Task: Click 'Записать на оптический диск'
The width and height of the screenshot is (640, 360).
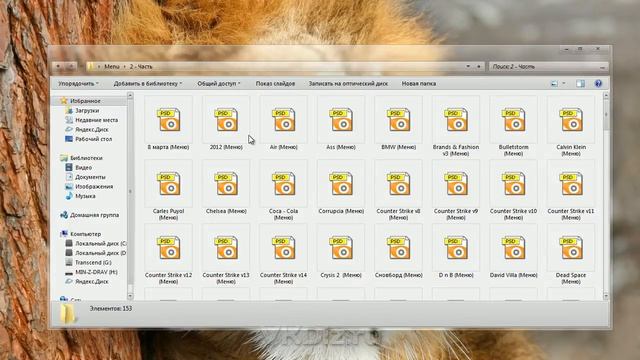Action: click(348, 84)
